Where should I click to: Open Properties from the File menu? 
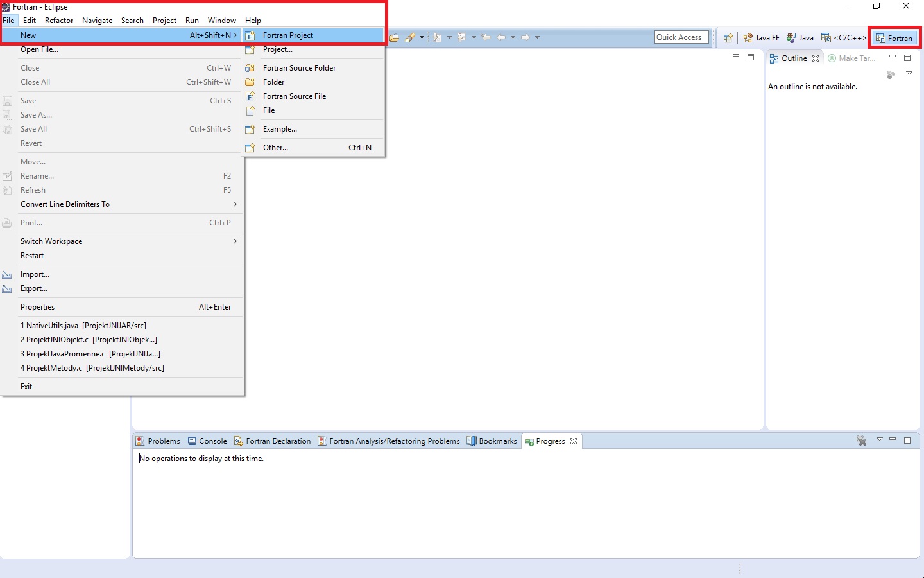pos(122,307)
